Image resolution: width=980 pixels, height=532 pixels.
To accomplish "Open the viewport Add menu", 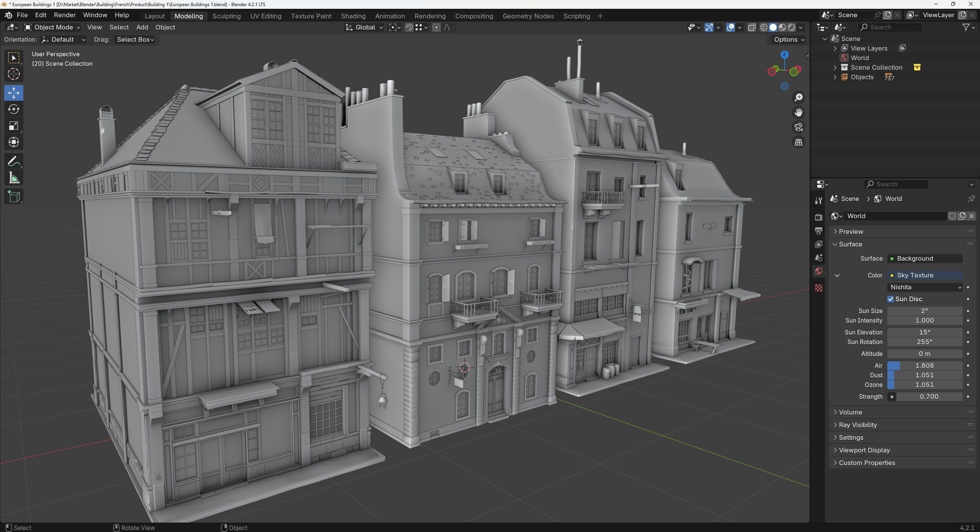I will [142, 27].
